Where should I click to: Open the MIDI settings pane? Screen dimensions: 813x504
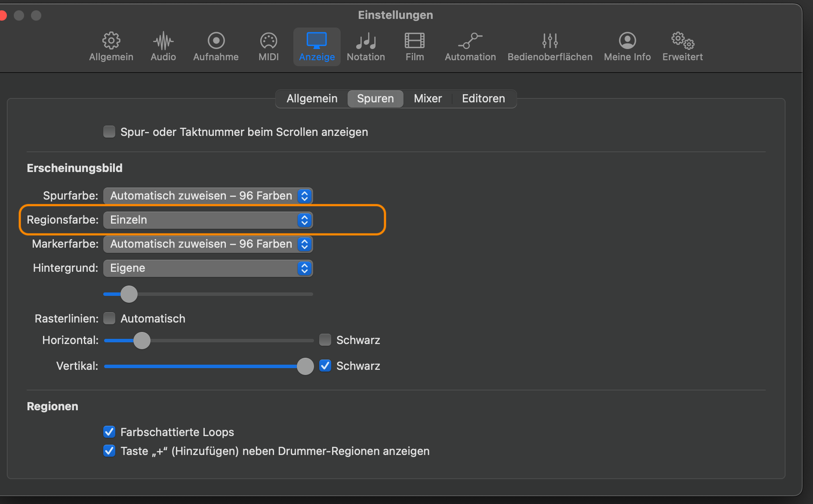coord(268,46)
